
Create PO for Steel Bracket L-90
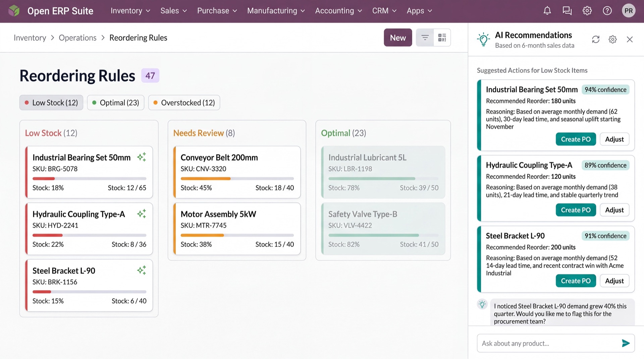(x=576, y=281)
